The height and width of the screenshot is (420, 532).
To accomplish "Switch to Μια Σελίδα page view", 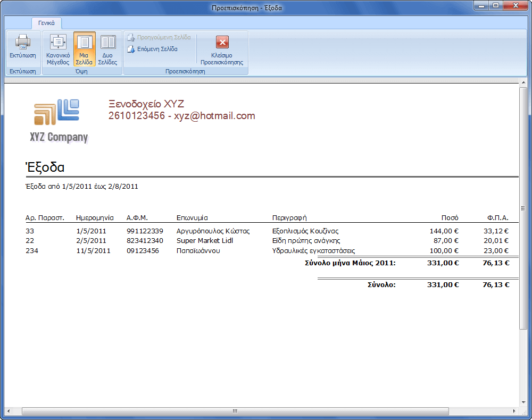I will (x=84, y=44).
